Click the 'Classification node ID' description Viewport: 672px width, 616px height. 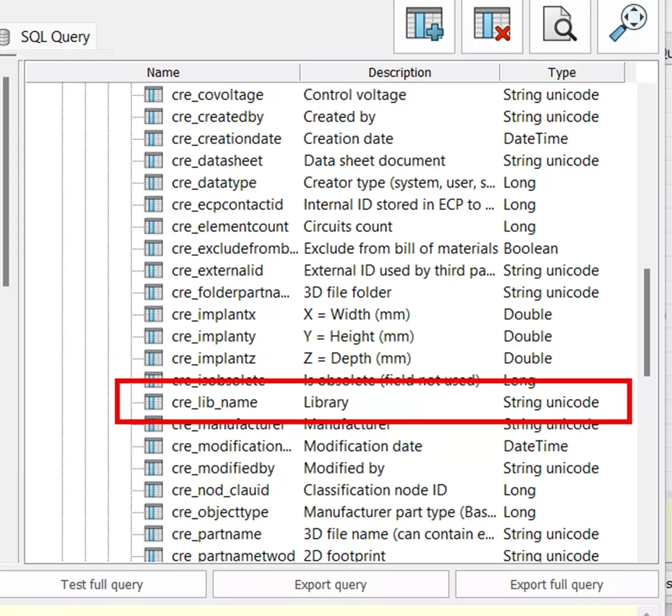click(x=375, y=490)
